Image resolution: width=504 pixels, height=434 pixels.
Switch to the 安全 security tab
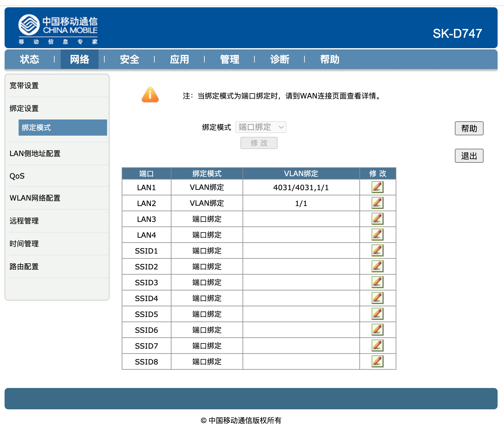130,59
